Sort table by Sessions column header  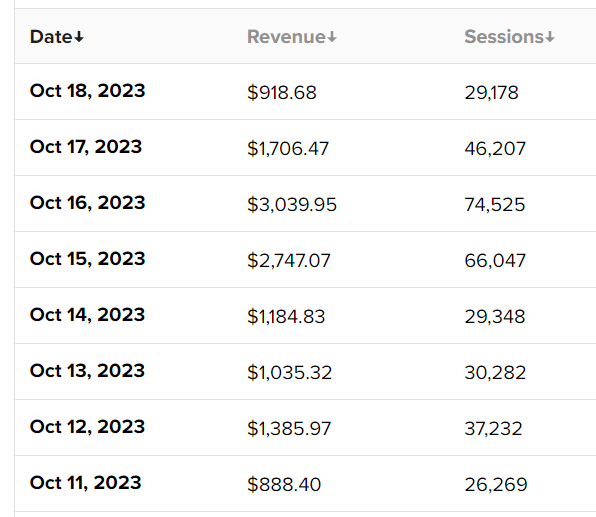click(x=509, y=37)
